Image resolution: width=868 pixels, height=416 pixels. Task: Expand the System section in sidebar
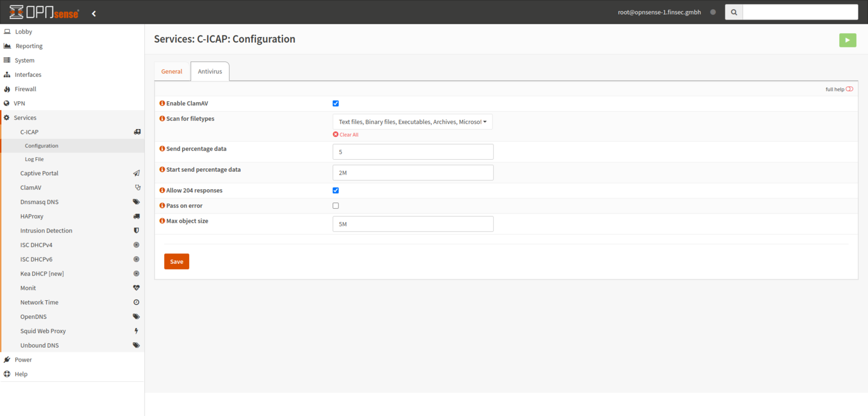point(24,60)
